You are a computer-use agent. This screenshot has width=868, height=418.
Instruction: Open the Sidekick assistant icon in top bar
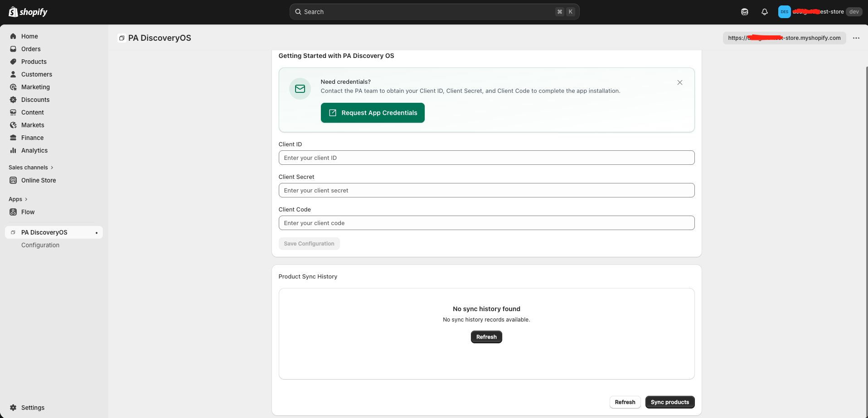click(x=745, y=12)
